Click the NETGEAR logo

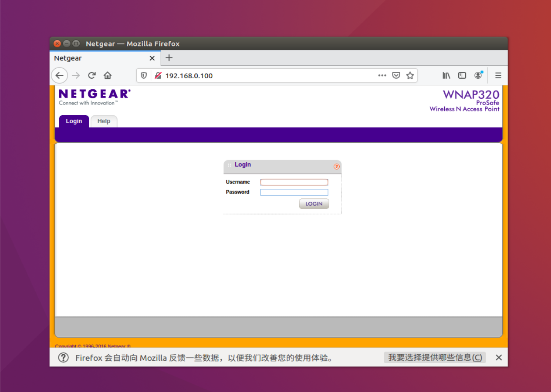95,94
